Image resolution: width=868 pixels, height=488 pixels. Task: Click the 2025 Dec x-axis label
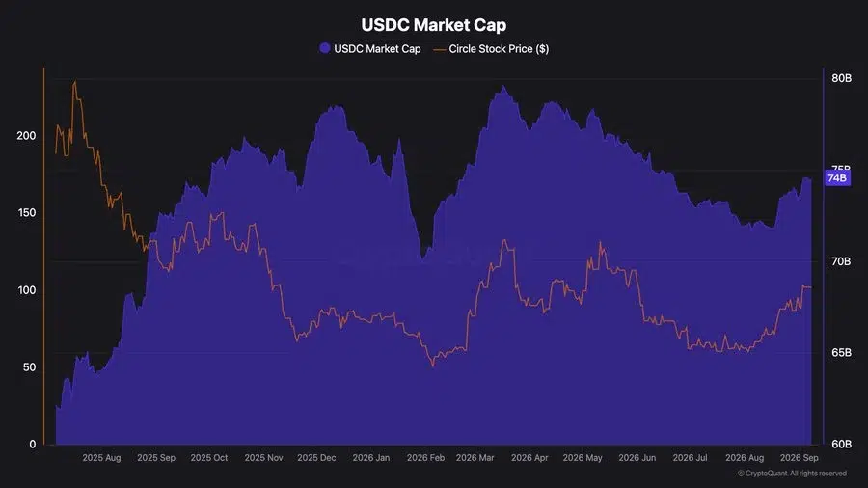(316, 457)
